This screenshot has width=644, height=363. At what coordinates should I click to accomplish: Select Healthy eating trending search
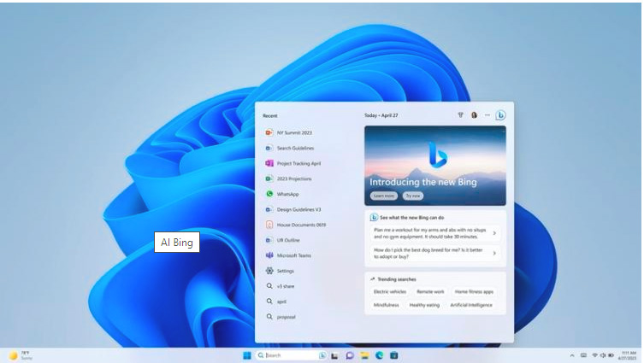(424, 305)
